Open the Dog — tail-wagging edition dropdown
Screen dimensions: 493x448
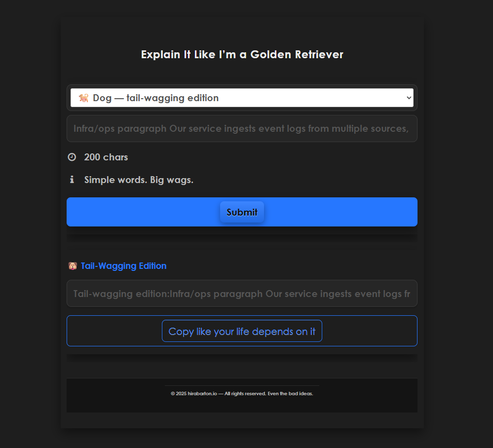click(242, 98)
